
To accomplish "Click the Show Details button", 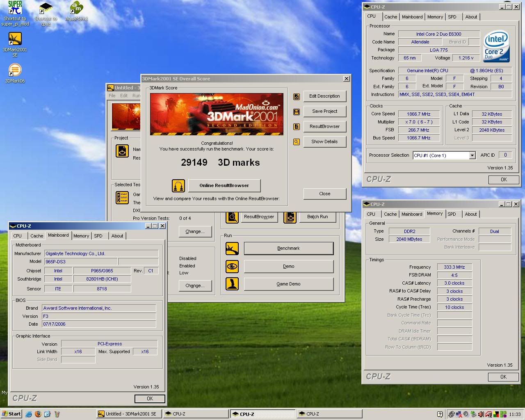I will 324,142.
